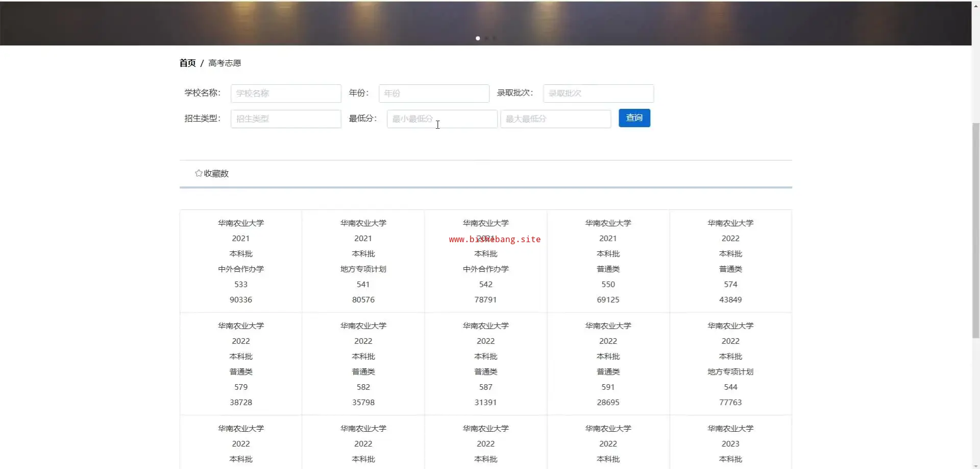980x469 pixels.
Task: Click into the 年份 field
Action: click(434, 93)
